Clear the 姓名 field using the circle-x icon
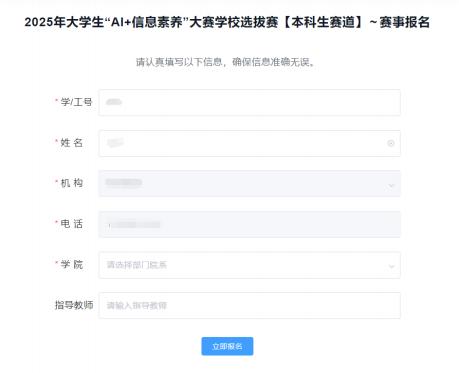Screen dimensions: 459x373 (x=391, y=143)
